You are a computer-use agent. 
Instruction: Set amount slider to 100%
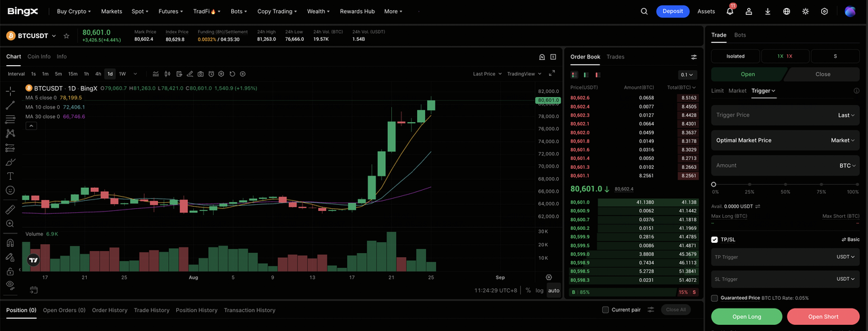point(857,184)
